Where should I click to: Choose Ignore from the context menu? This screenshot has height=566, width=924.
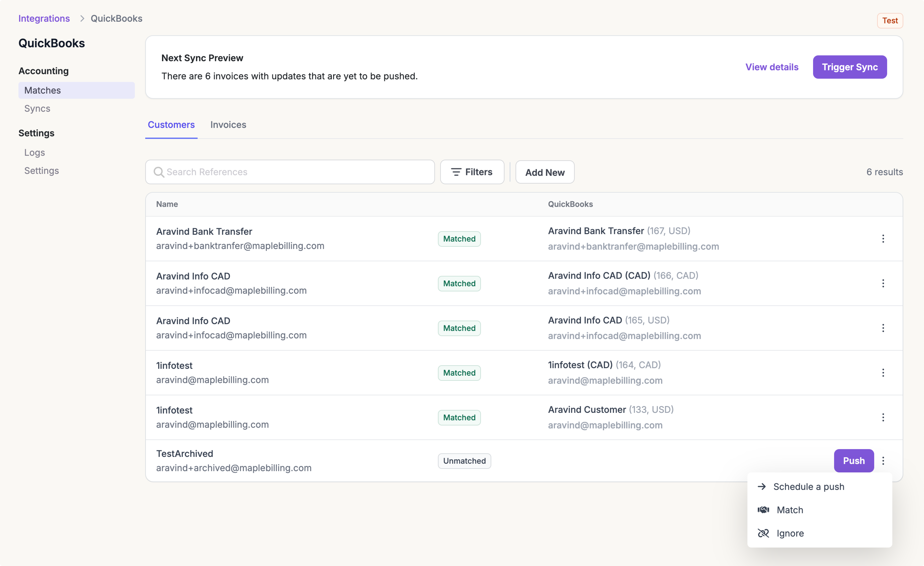pos(790,533)
